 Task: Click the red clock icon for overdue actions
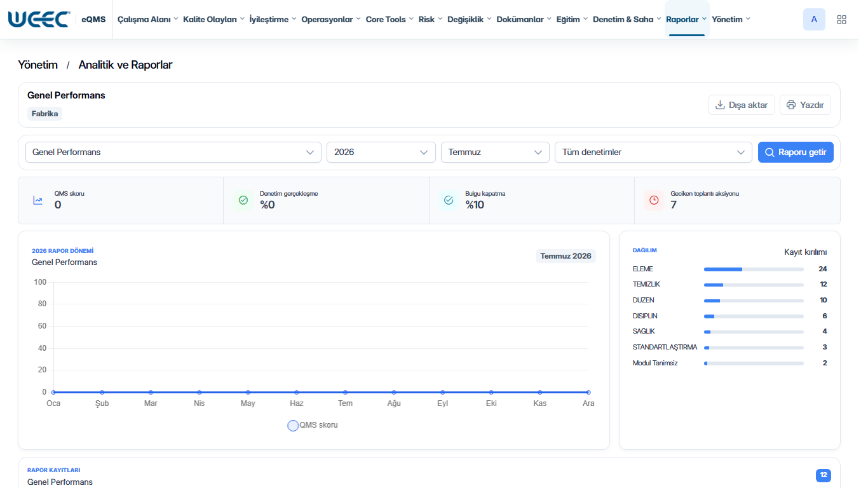click(x=654, y=200)
